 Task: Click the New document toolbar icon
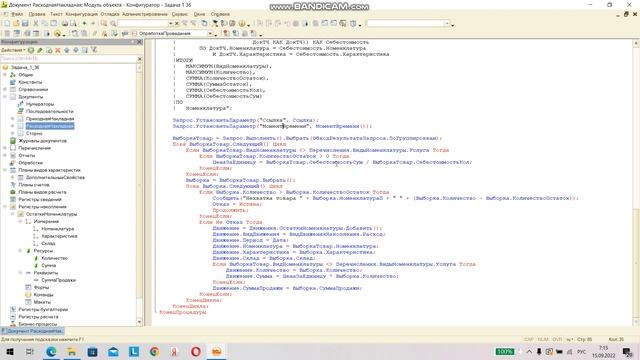7,23
